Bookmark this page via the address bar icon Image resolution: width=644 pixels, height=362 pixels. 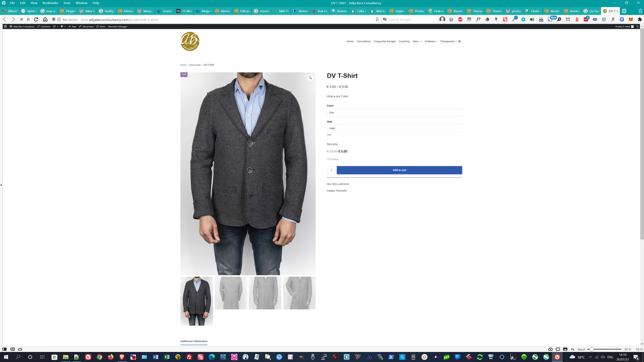377,19
